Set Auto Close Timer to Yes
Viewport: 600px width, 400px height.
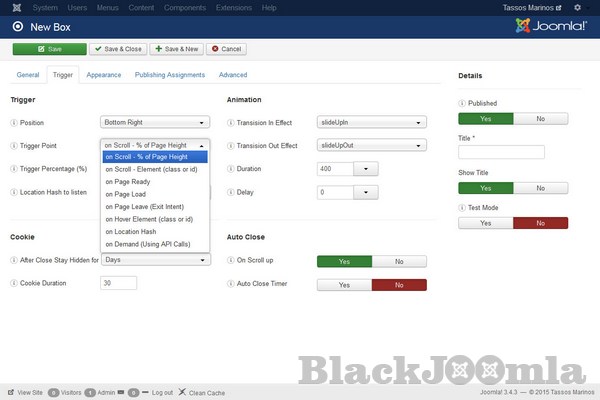[344, 285]
